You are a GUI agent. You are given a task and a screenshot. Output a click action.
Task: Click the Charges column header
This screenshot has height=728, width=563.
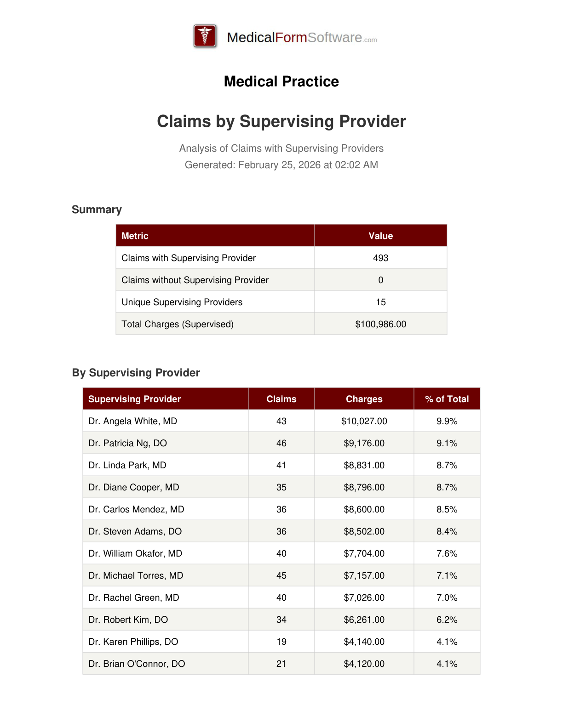(x=364, y=399)
